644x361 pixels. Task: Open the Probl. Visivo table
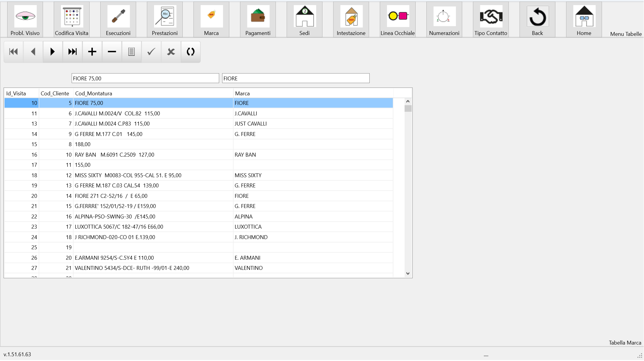[25, 19]
